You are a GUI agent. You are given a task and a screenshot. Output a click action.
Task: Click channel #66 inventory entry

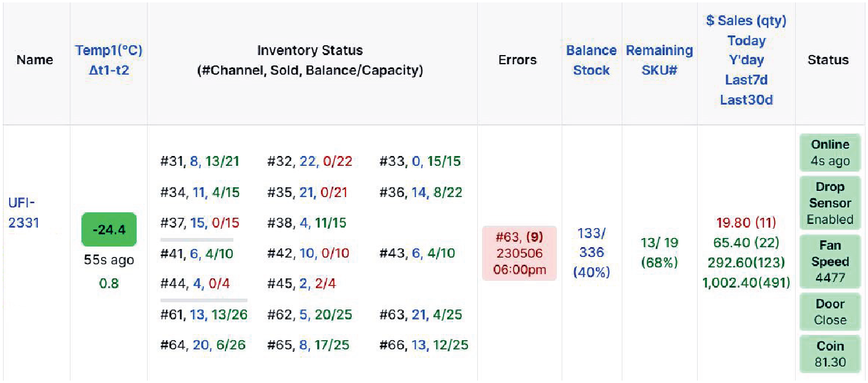click(424, 345)
